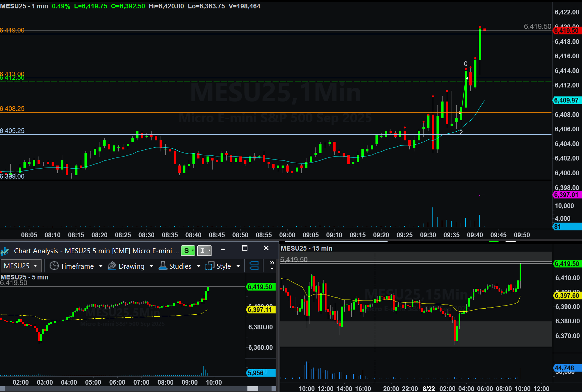Expand the Drawing dropdown arrow
The height and width of the screenshot is (392, 582).
151,266
